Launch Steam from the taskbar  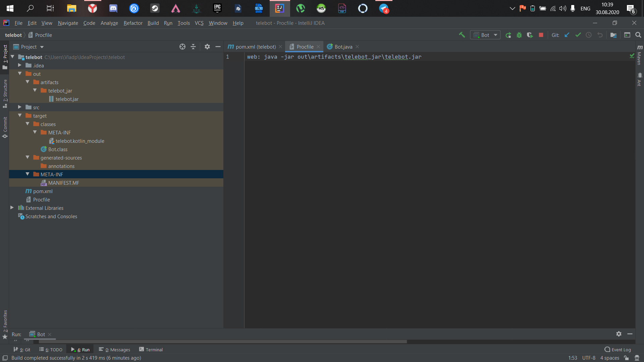coord(155,8)
